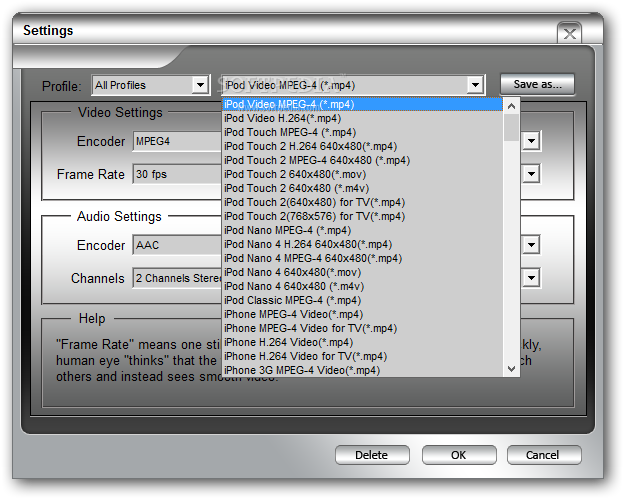Screen dimensions: 624x499
Task: Pick iPhone H.264 Video(*.mp4)
Action: tap(363, 342)
